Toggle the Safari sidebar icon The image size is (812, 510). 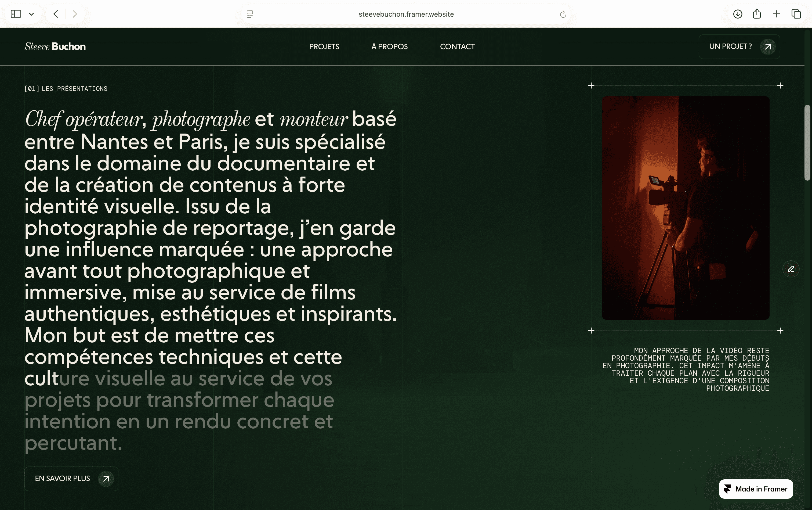pyautogui.click(x=16, y=14)
